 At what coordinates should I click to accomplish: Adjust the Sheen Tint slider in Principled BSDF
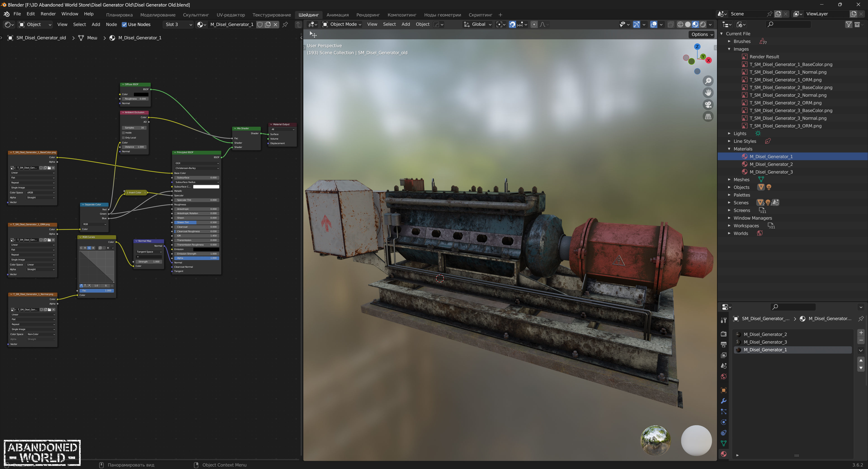[197, 222]
